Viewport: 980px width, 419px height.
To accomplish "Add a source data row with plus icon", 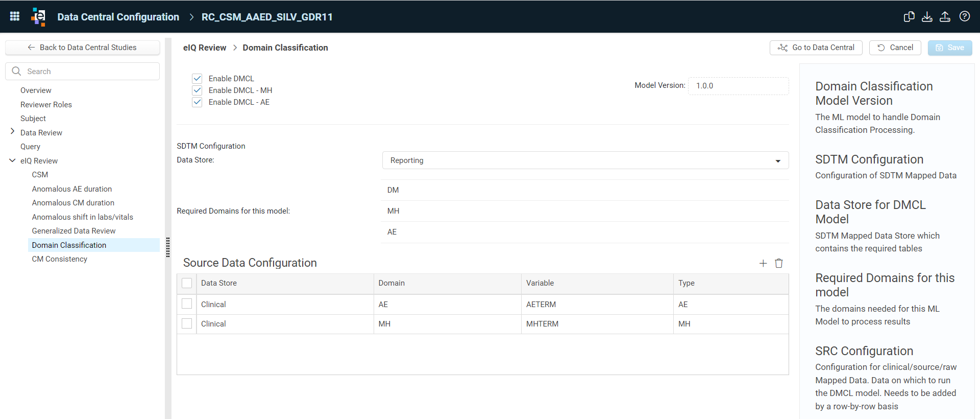I will click(x=763, y=263).
